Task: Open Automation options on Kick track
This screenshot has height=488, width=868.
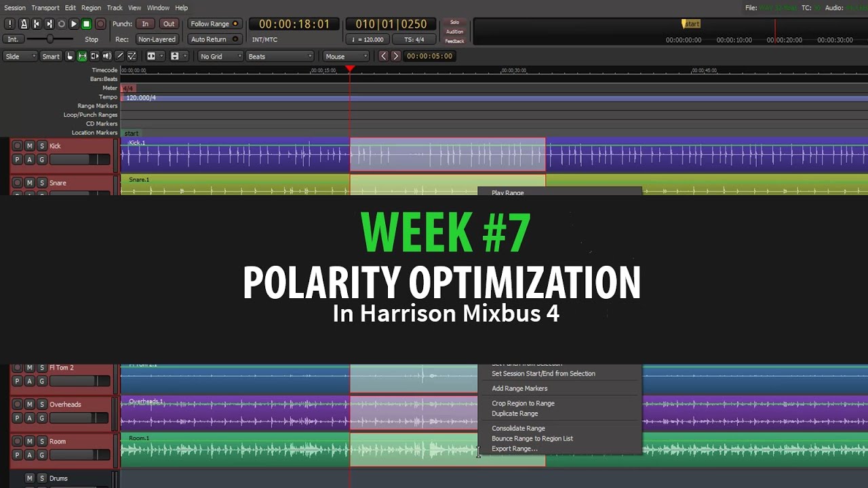Action: coord(30,159)
